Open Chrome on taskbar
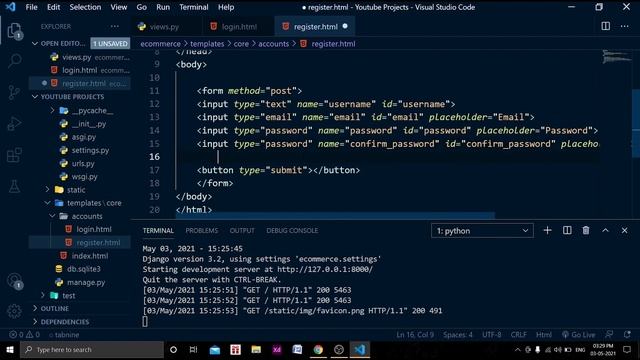 tap(318, 350)
